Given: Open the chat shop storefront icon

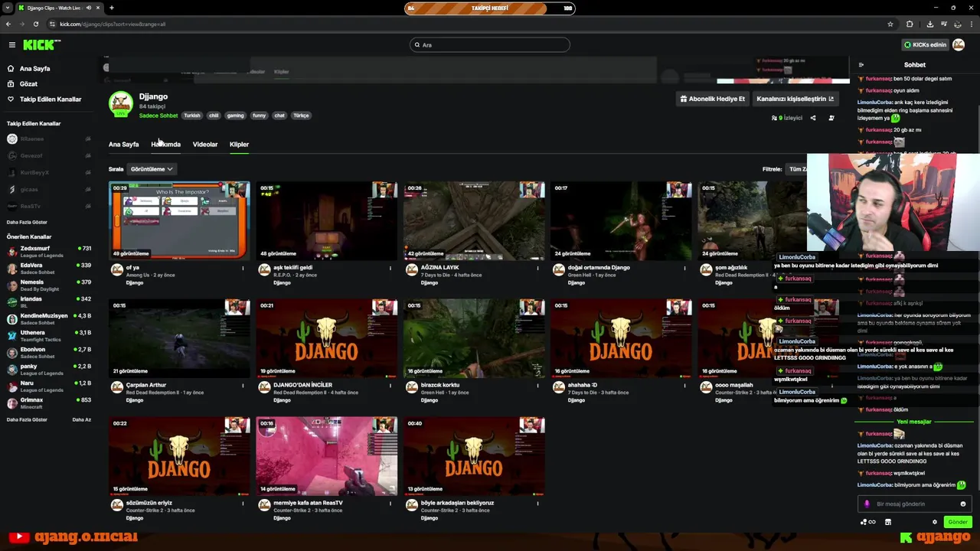Looking at the screenshot, I should (888, 522).
